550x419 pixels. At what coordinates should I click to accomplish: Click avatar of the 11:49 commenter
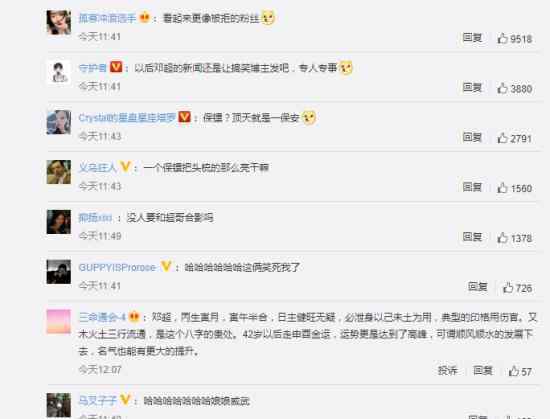coord(59,222)
